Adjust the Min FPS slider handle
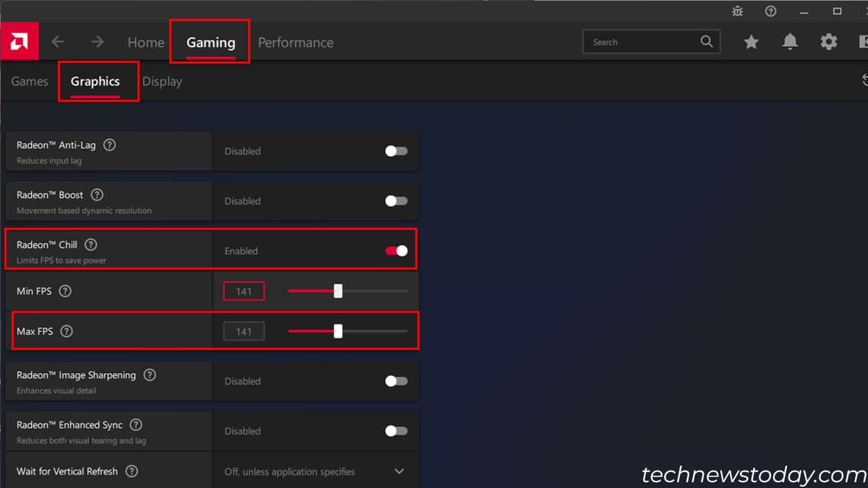The height and width of the screenshot is (488, 868). [338, 291]
